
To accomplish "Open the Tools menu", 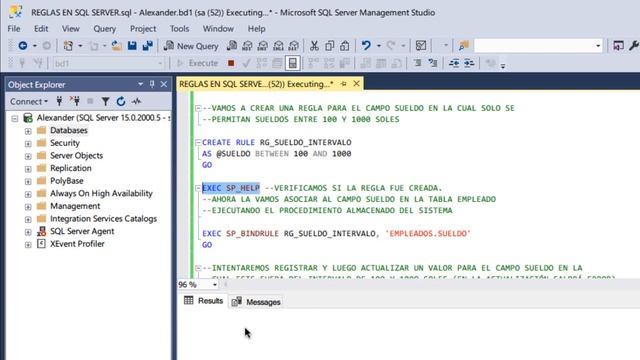I will tap(179, 29).
